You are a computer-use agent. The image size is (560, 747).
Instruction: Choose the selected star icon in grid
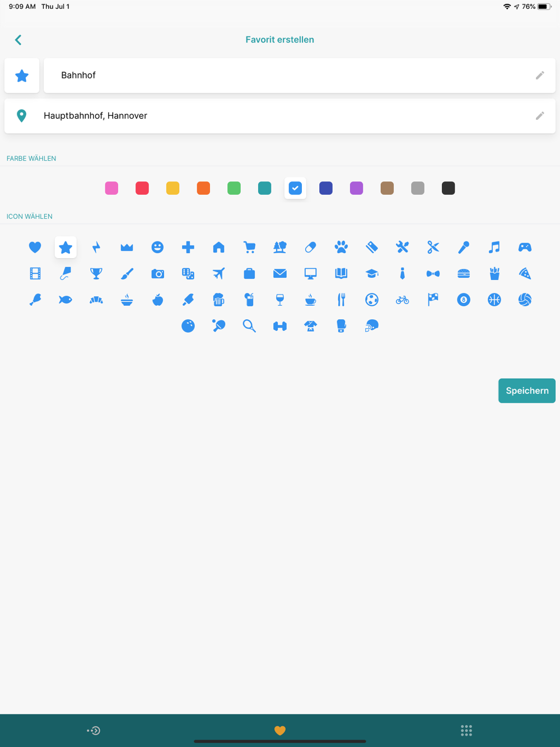(x=66, y=247)
